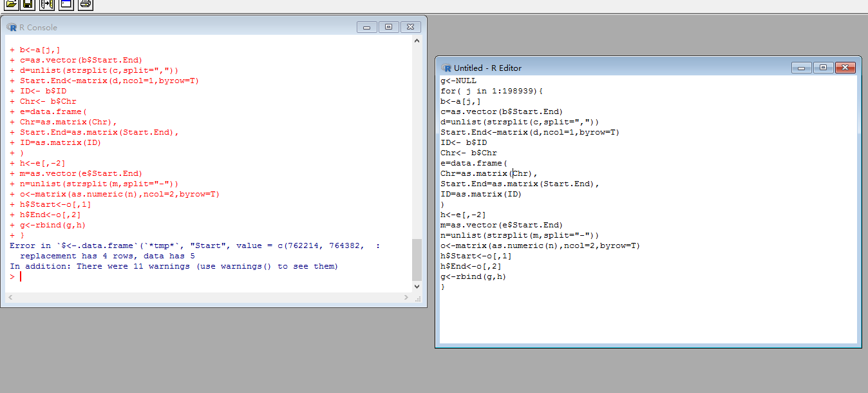868x393 pixels.
Task: Open a script with the folder icon
Action: coord(12,5)
